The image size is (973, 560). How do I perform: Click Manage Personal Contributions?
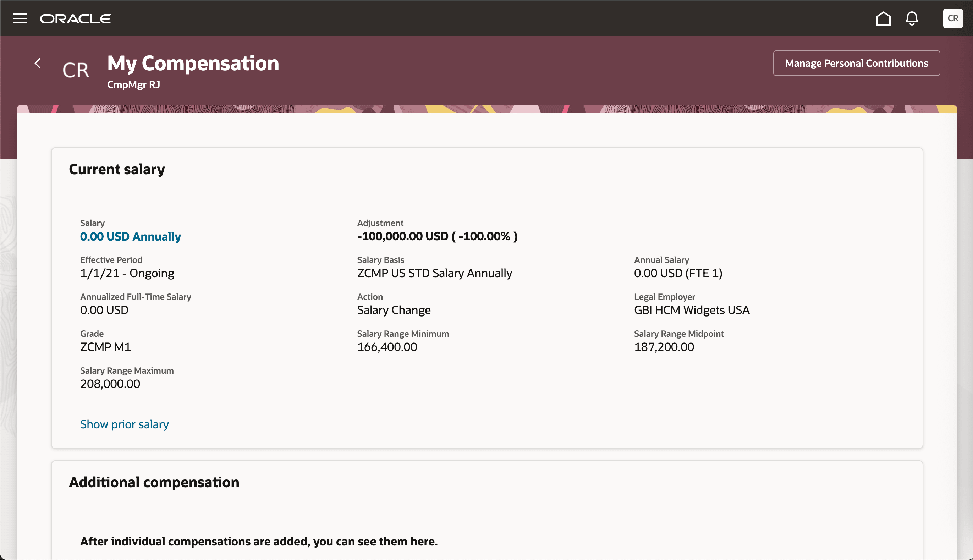point(856,63)
